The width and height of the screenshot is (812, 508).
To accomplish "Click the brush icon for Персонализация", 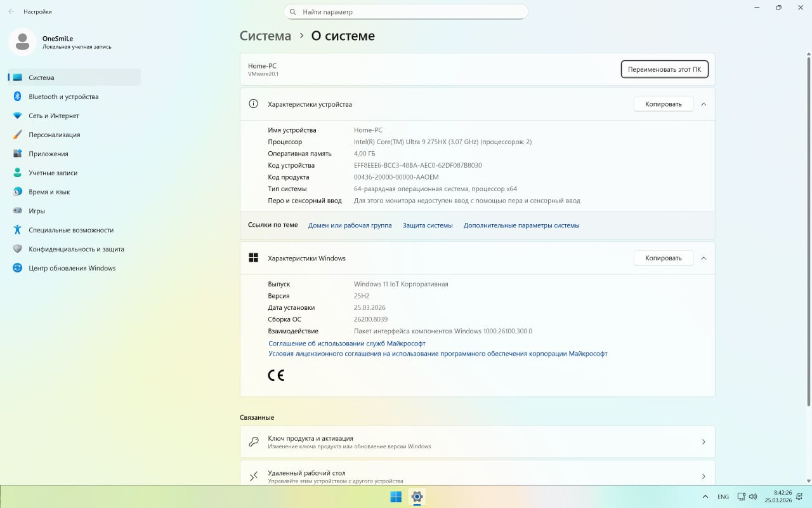I will pyautogui.click(x=17, y=135).
